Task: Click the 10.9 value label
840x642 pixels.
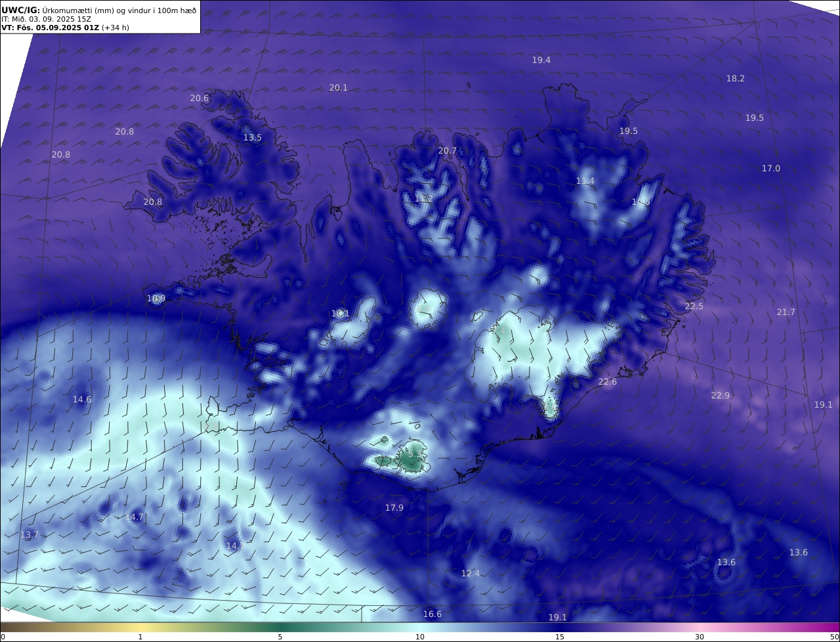Action: click(x=156, y=299)
